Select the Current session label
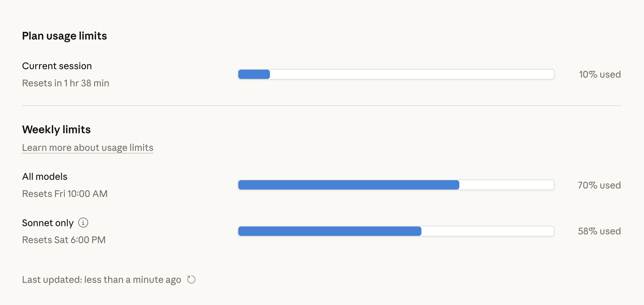 57,66
